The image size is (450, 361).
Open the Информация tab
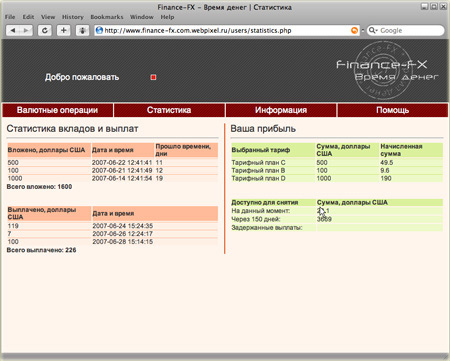(x=281, y=110)
